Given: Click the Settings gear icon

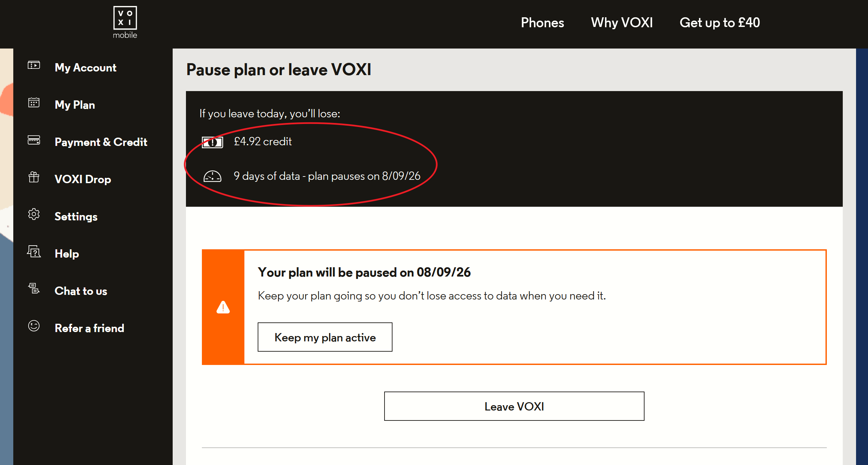Looking at the screenshot, I should [34, 214].
